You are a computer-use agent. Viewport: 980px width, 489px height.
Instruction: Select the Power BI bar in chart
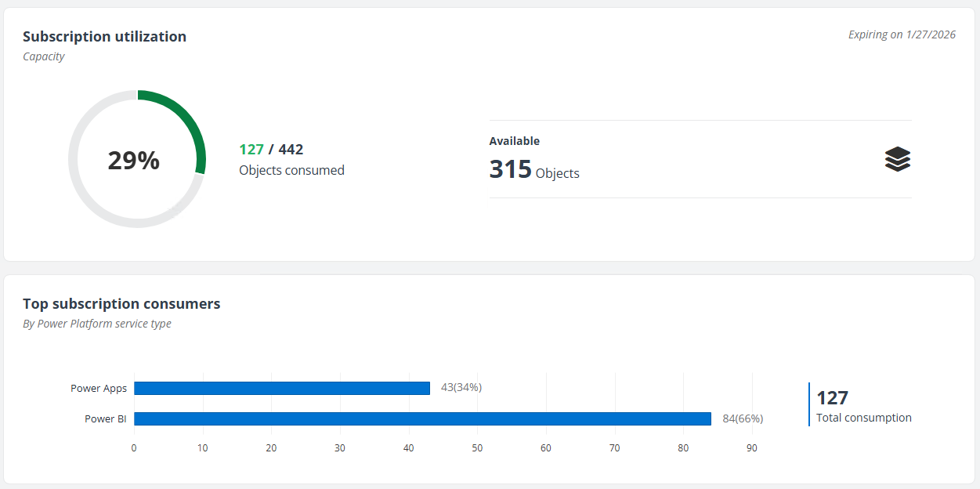(x=422, y=418)
